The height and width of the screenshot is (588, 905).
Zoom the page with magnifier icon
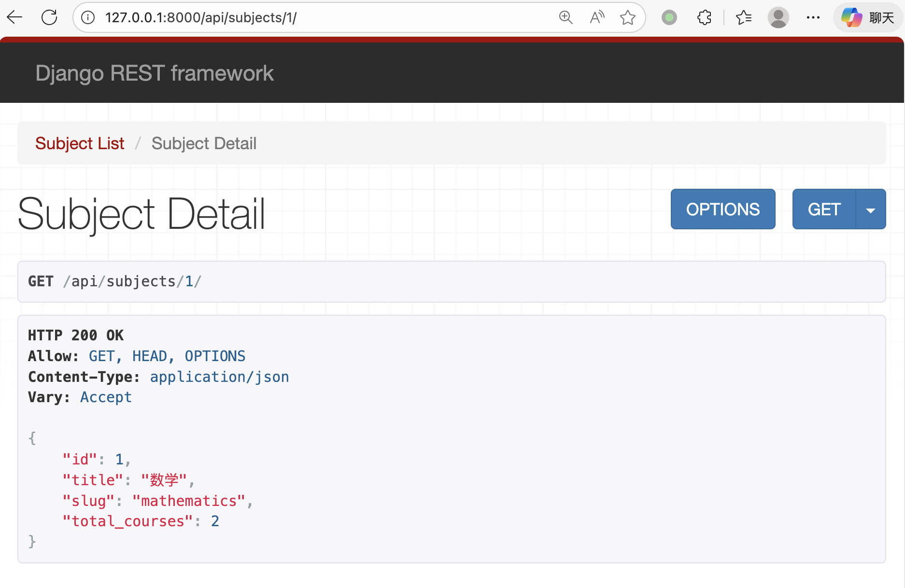566,18
